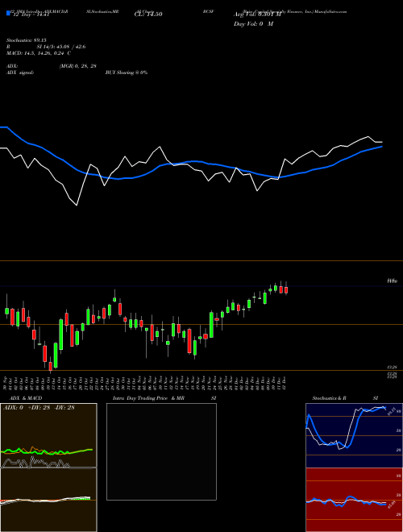Click the blue 12 Day SMA legend square
403x532 pixels.
click(x=8, y=14)
